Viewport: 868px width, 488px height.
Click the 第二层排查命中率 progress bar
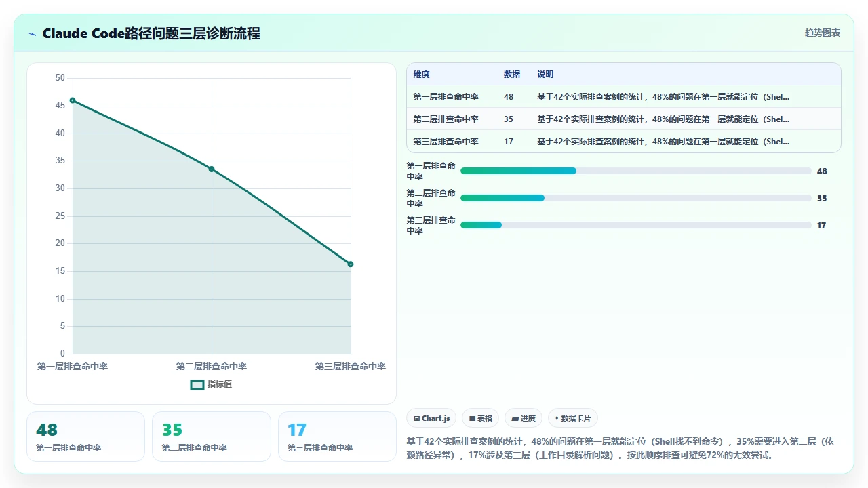point(636,198)
